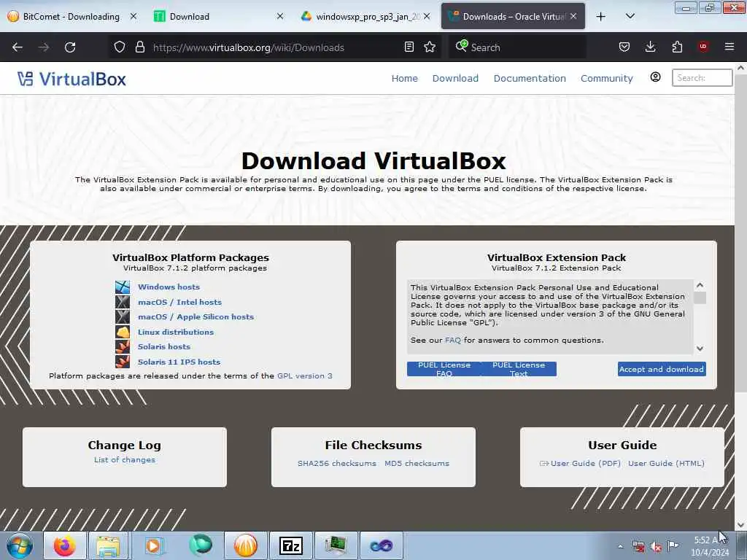The height and width of the screenshot is (560, 747).
Task: Click the PUEL License Text button
Action: tap(519, 369)
